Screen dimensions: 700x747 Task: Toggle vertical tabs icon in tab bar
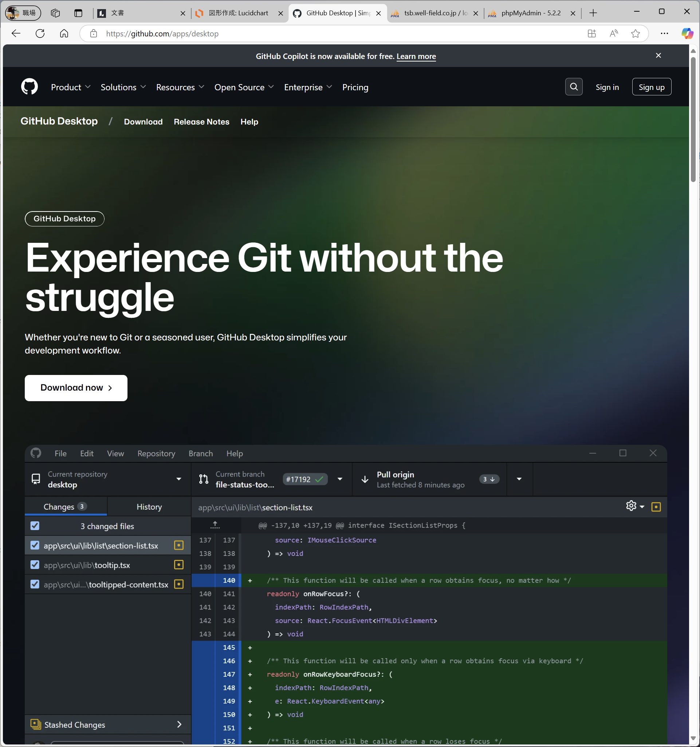tap(78, 13)
